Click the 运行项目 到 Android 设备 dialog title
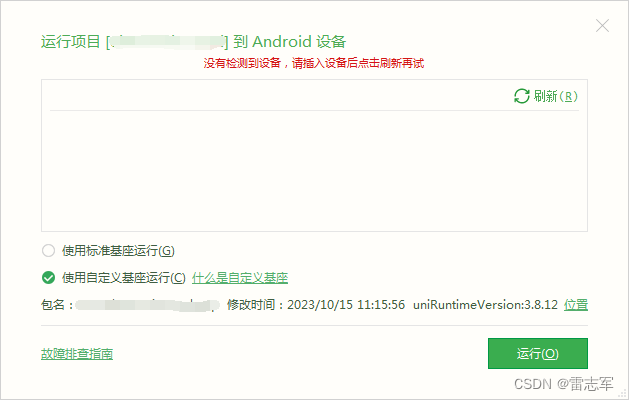 click(193, 42)
